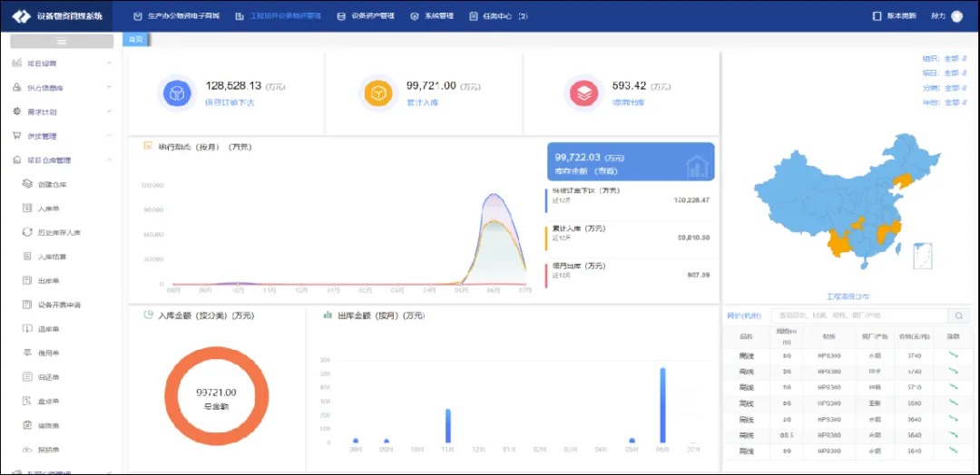
Task: Click the 创建仓库 layers icon
Action: [x=27, y=184]
